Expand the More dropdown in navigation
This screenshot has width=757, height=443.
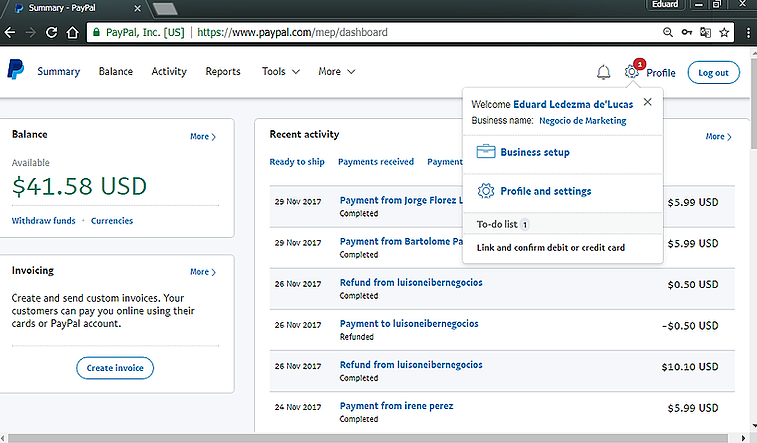pos(337,71)
